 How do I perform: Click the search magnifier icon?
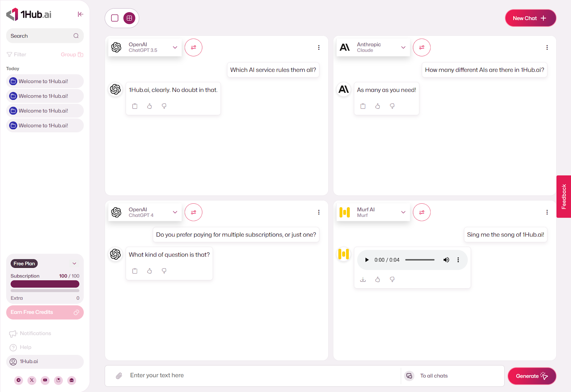pyautogui.click(x=76, y=36)
